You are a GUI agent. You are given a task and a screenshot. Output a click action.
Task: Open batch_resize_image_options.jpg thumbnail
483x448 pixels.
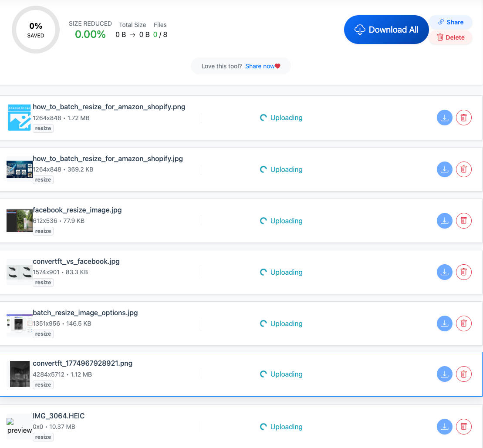[20, 323]
